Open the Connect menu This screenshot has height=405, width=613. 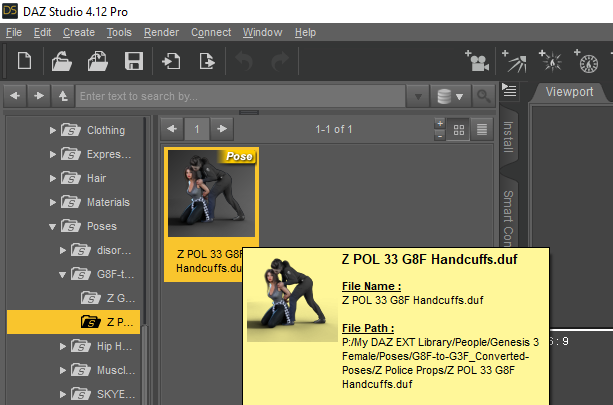(211, 32)
